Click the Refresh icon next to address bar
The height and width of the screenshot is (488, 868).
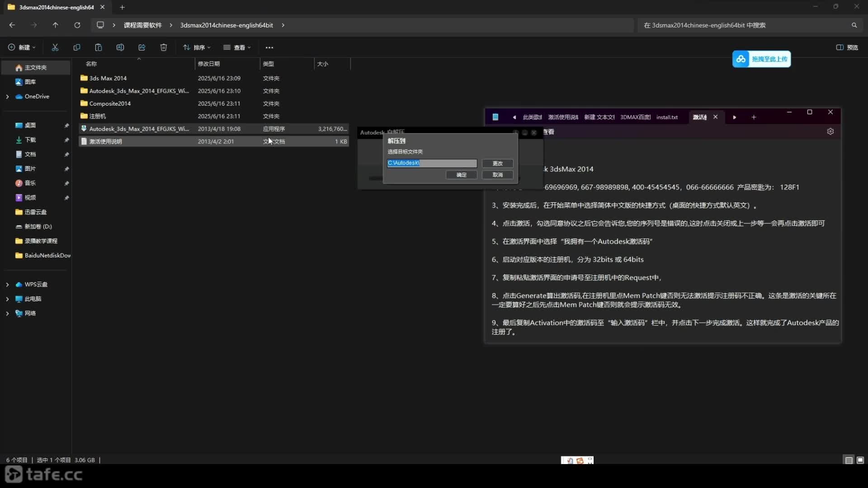point(77,25)
